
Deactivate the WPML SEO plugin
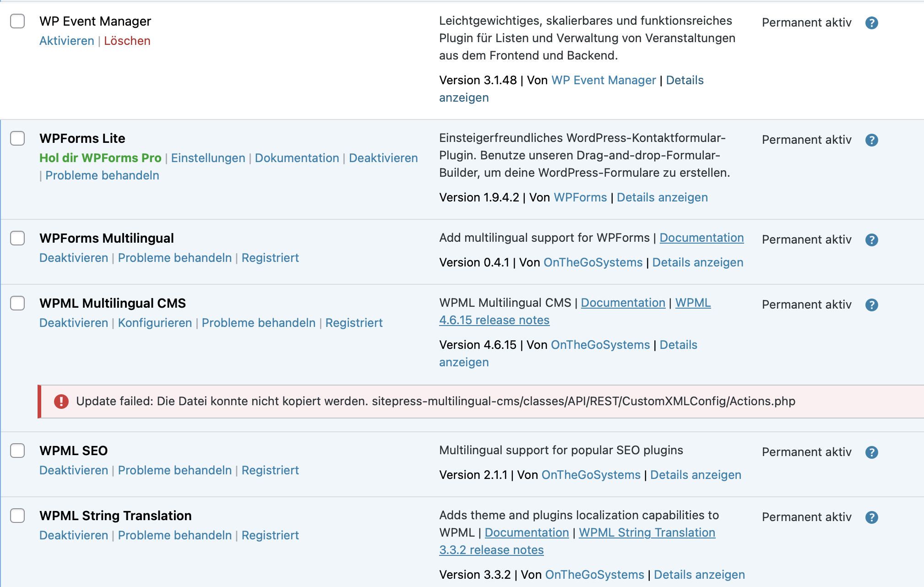[x=74, y=470]
